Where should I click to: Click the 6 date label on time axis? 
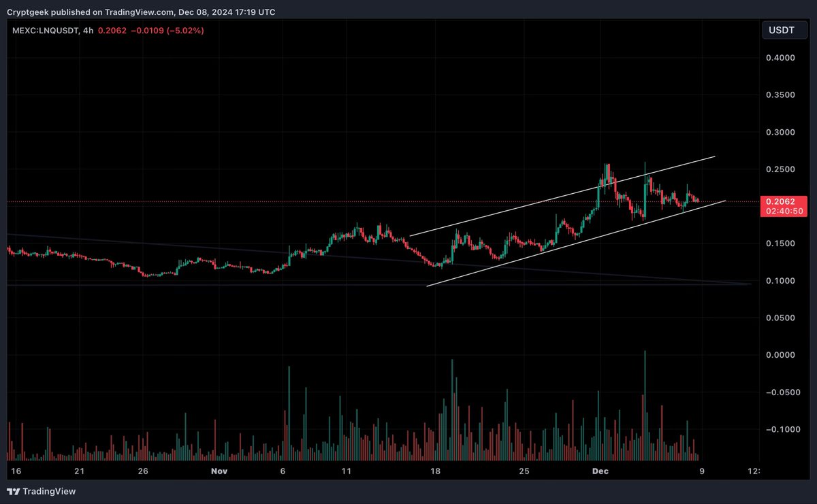tap(283, 471)
